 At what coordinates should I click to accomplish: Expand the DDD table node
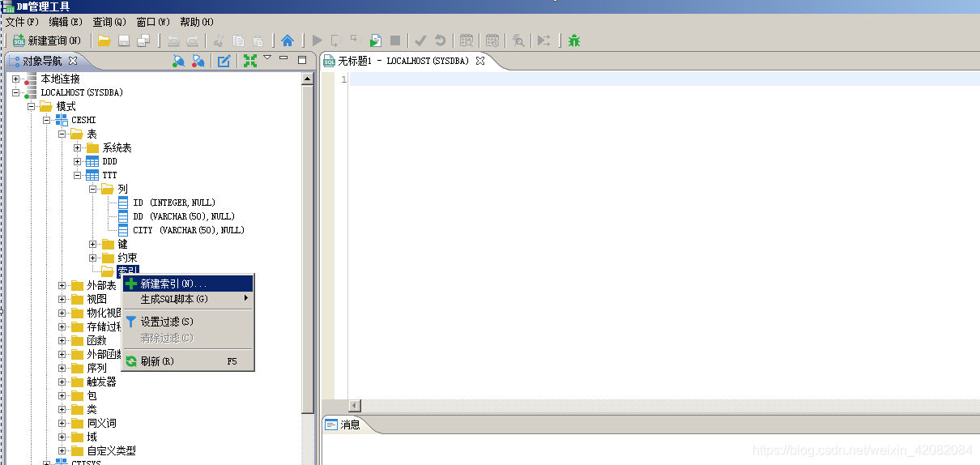78,161
